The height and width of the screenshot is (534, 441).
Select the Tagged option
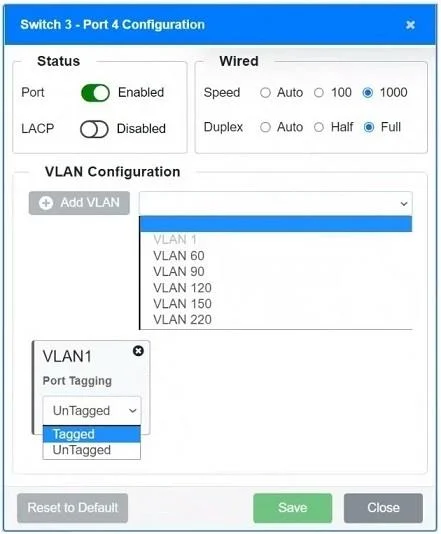(92, 434)
